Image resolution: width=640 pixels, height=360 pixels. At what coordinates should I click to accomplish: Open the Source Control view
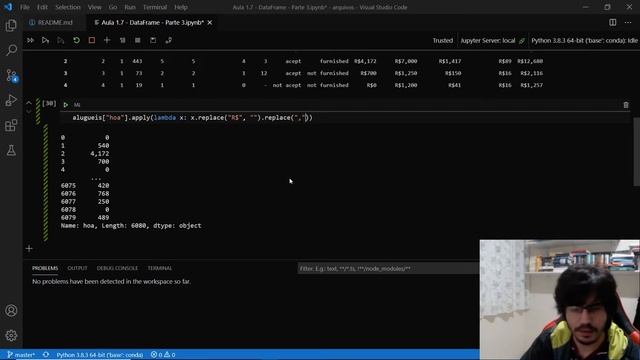(x=11, y=76)
